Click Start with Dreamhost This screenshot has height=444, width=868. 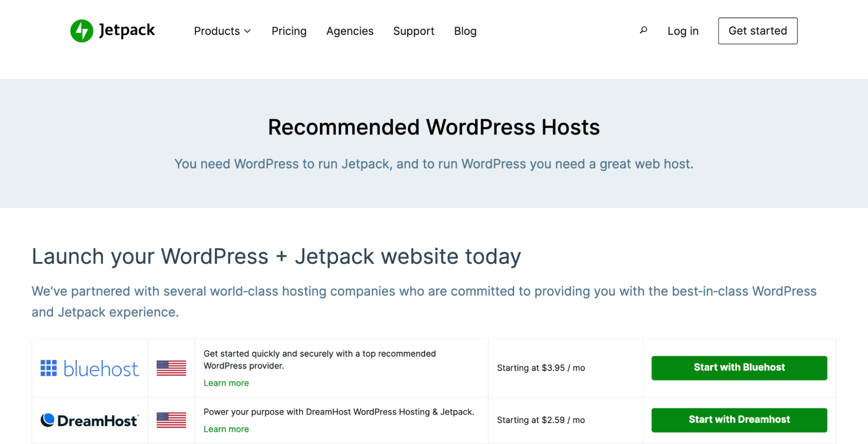click(x=739, y=419)
